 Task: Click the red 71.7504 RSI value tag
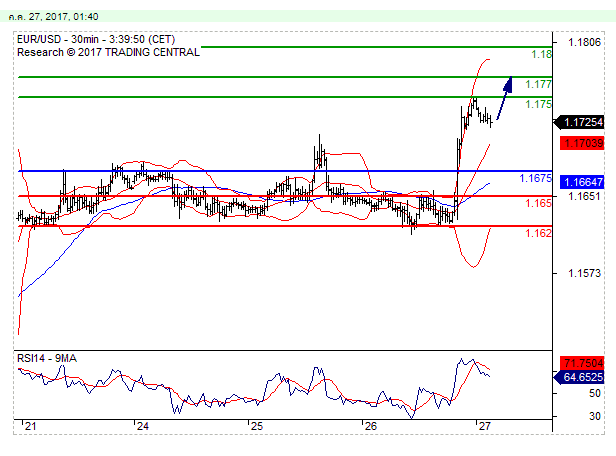click(x=582, y=363)
